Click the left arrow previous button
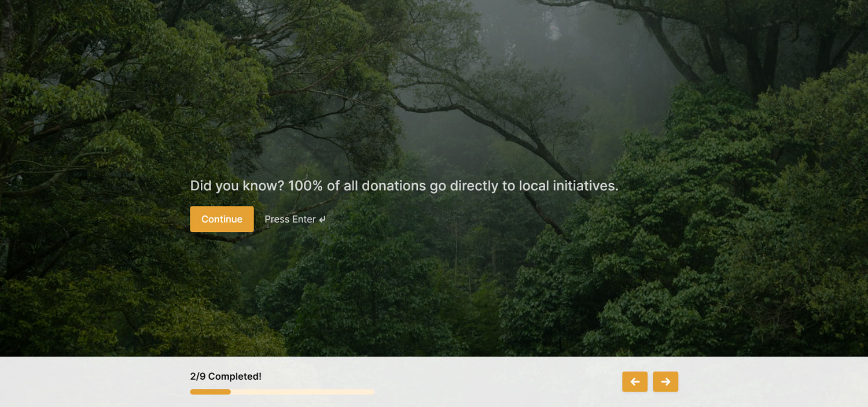 [x=635, y=382]
